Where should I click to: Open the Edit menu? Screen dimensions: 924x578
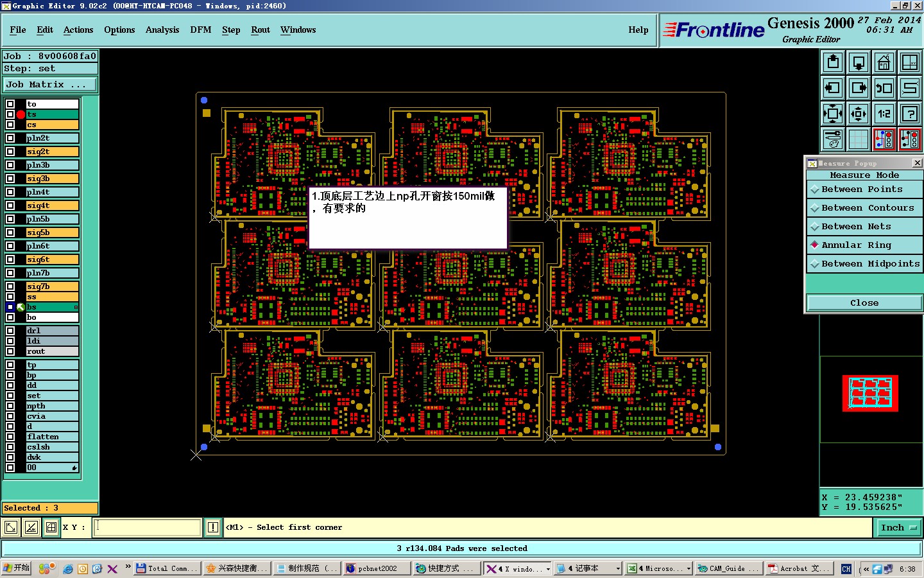45,30
